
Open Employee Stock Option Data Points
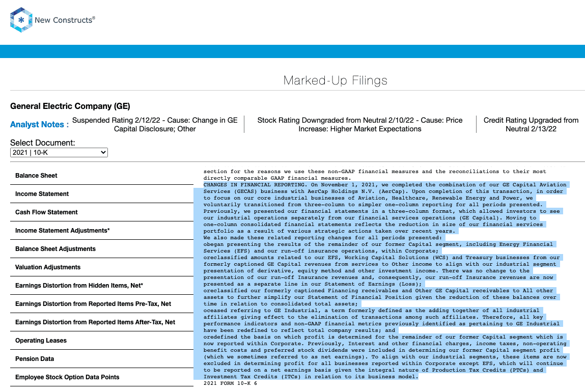pyautogui.click(x=67, y=377)
